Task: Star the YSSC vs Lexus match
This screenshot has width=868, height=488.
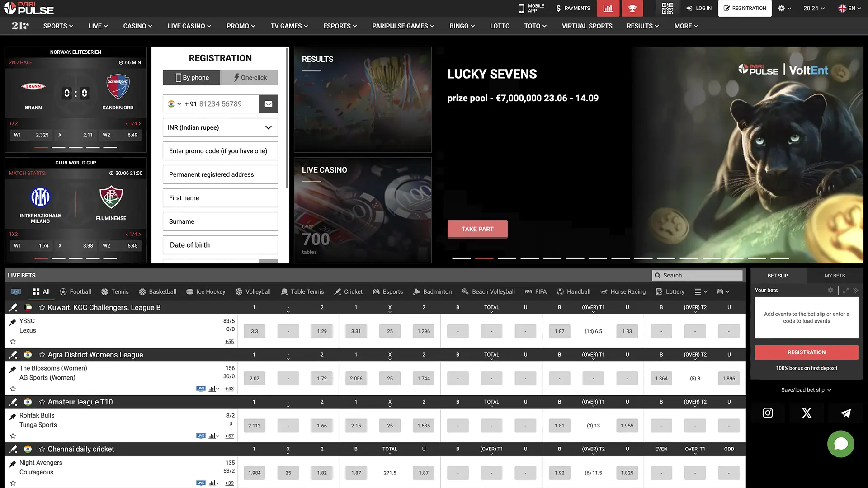Action: [13, 342]
